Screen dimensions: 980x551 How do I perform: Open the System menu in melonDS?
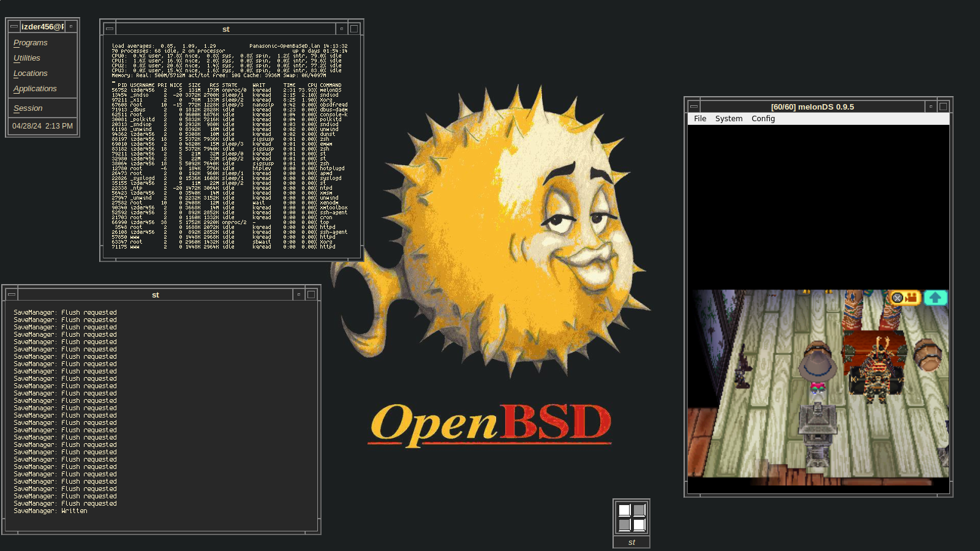(x=729, y=119)
